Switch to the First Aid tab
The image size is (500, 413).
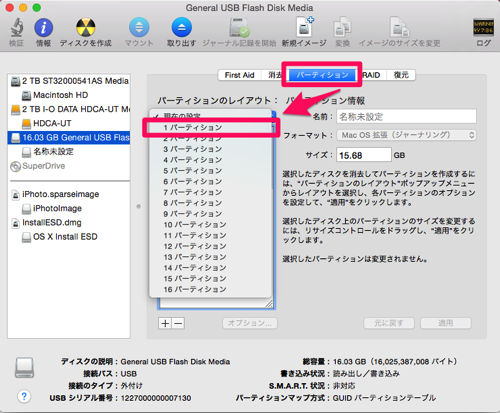coord(239,75)
